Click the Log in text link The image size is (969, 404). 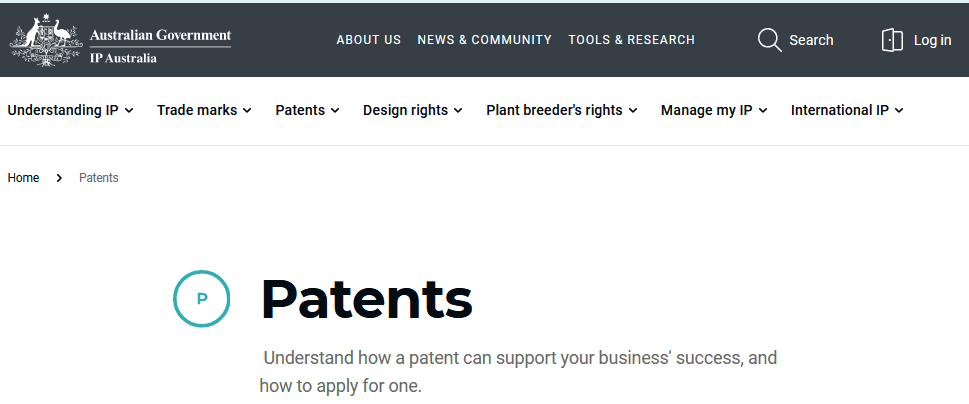coord(933,40)
